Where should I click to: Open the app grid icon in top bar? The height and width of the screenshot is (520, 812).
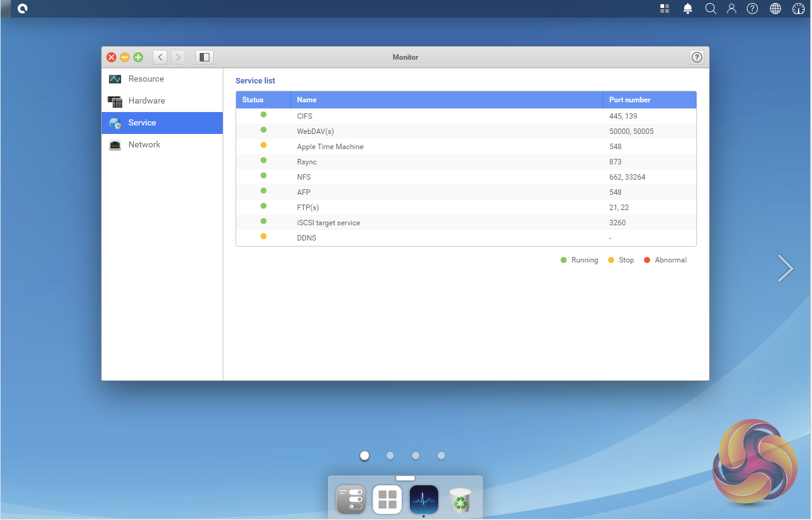click(x=665, y=9)
